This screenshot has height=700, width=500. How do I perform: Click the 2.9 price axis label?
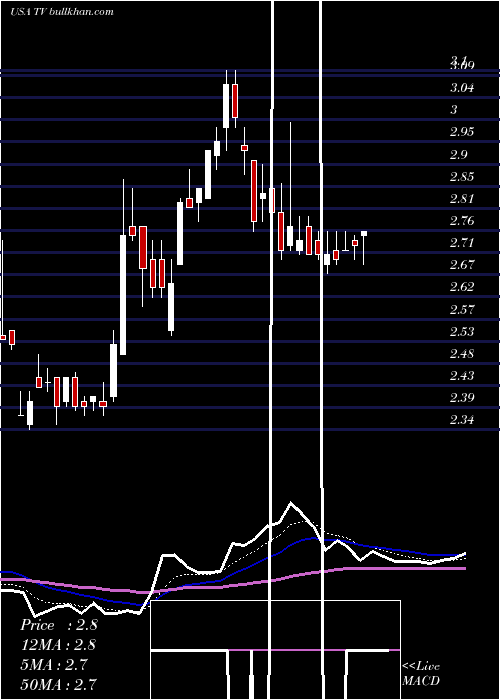(x=458, y=154)
